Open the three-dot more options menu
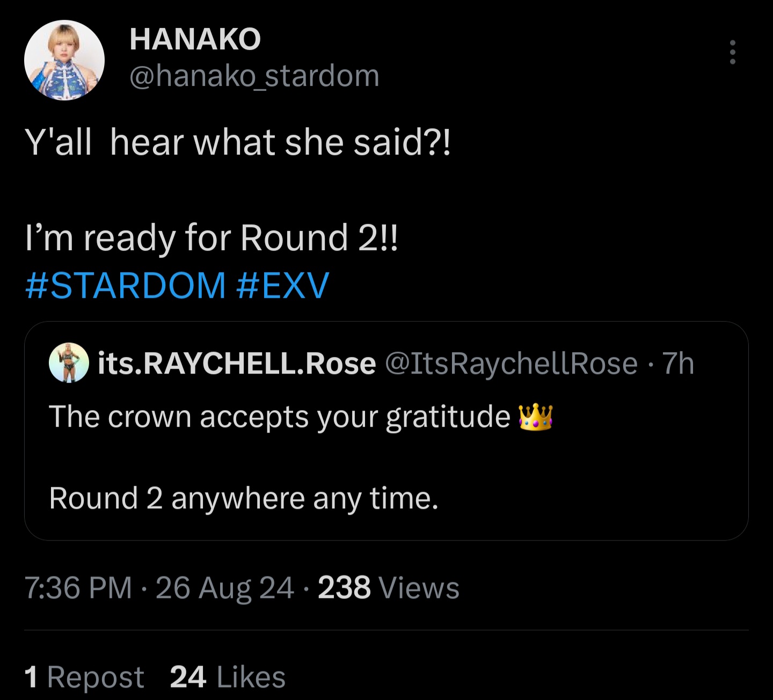 click(x=732, y=52)
